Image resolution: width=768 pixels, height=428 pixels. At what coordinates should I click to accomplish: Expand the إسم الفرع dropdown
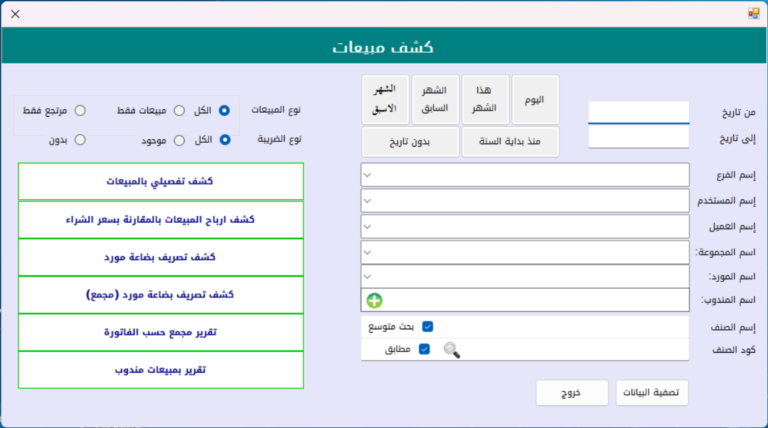(369, 175)
